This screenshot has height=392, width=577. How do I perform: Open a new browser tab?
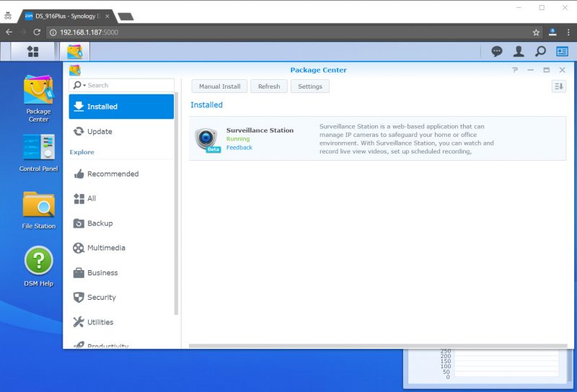coord(125,17)
